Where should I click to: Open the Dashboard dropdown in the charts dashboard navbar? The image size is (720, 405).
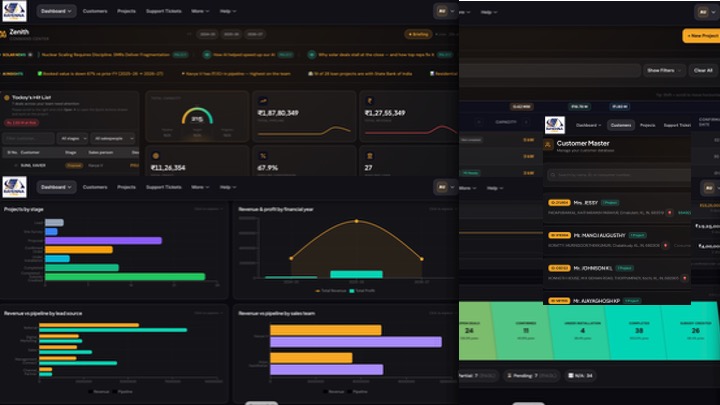56,187
